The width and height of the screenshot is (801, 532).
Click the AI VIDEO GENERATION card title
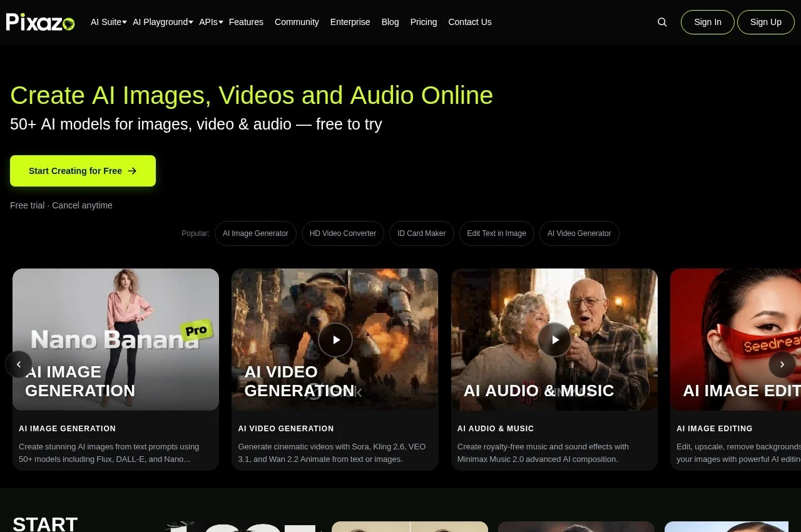click(286, 429)
